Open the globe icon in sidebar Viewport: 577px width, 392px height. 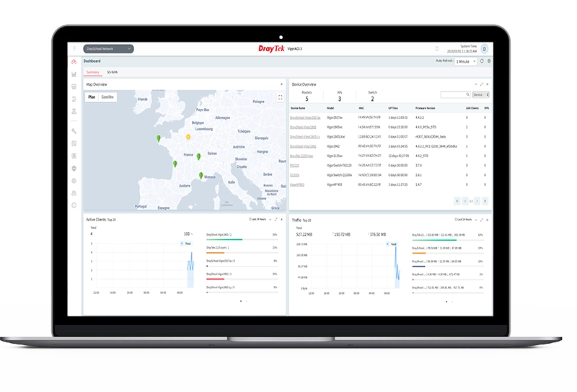pyautogui.click(x=74, y=169)
